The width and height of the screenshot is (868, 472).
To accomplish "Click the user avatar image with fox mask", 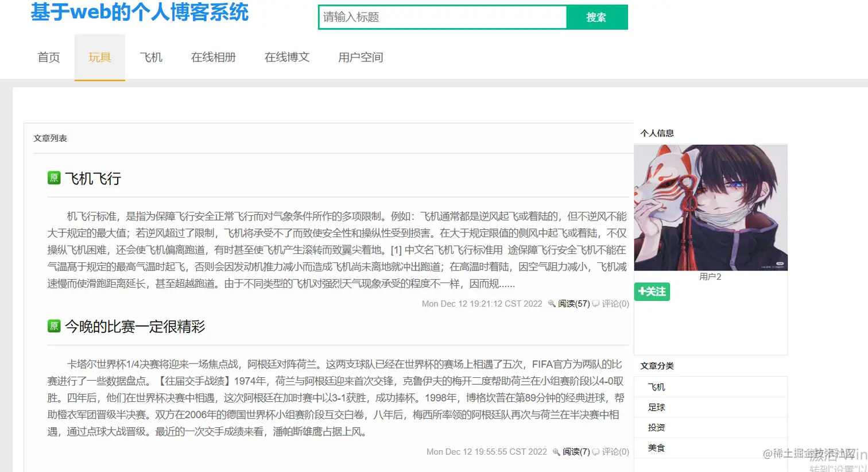I will (x=711, y=207).
